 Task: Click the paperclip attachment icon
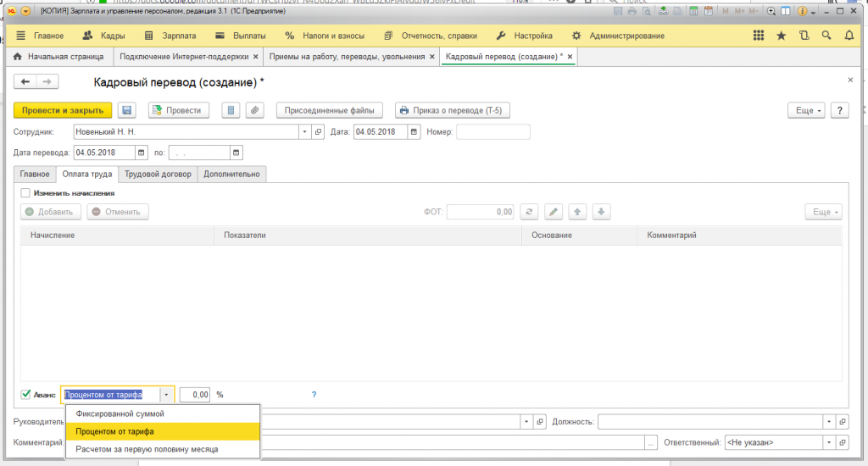tap(254, 110)
